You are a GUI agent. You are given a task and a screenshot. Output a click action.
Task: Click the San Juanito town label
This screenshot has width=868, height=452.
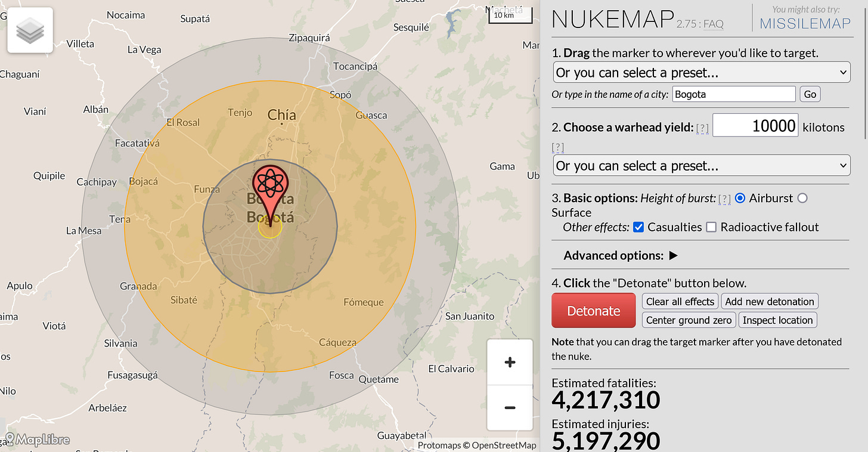[x=470, y=316]
